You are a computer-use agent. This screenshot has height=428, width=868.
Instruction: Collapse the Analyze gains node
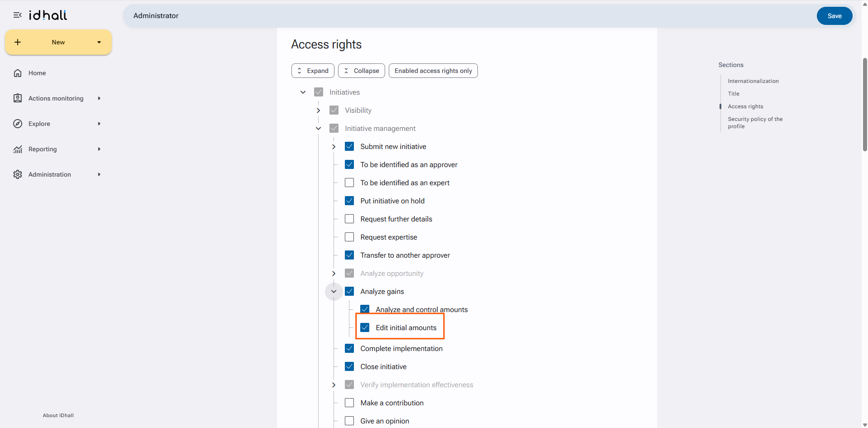tap(334, 292)
